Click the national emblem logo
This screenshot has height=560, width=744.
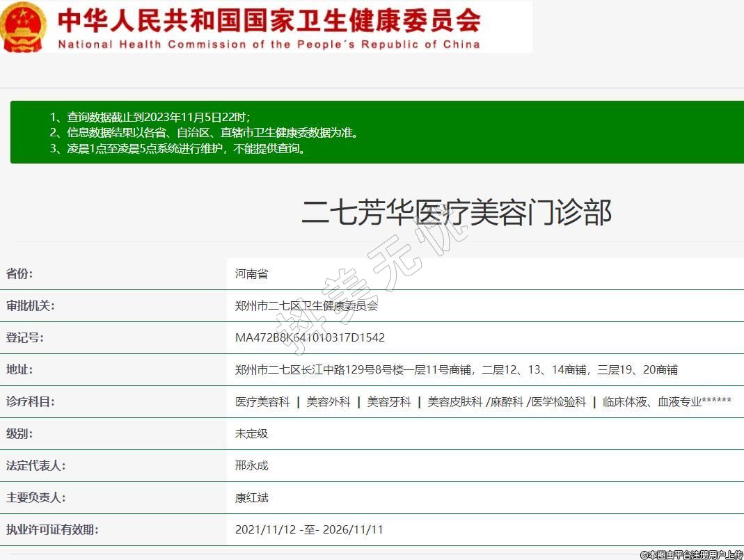tap(24, 26)
